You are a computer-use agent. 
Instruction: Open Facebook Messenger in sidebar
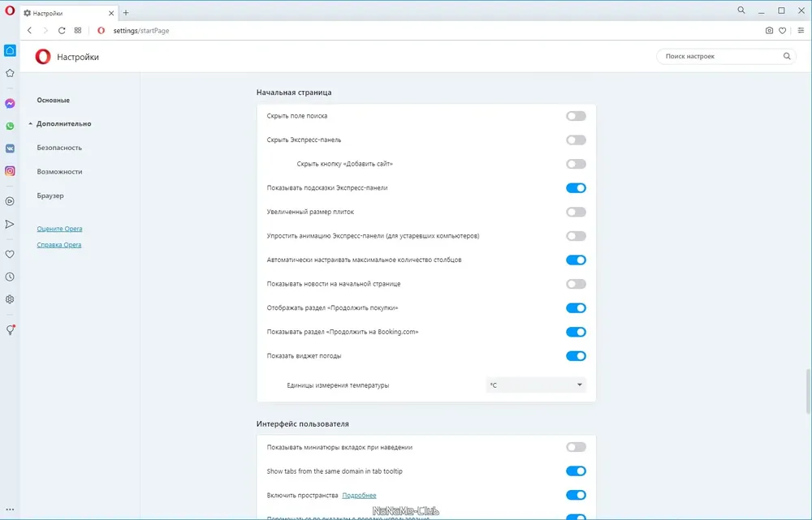[10, 104]
